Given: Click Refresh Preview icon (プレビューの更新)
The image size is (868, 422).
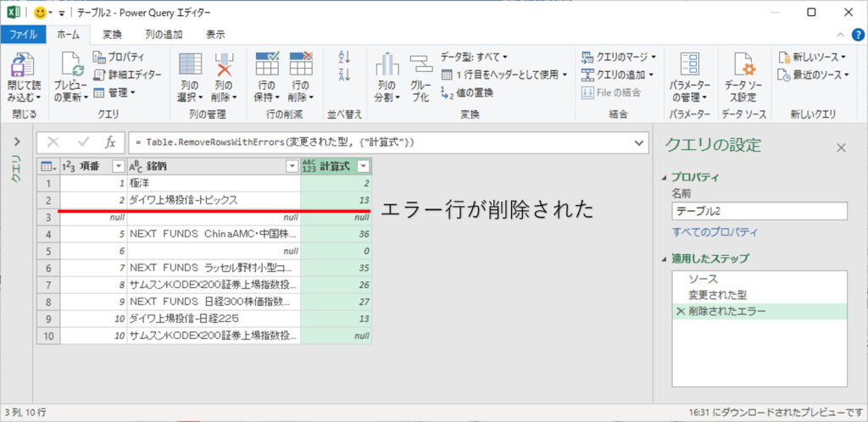Looking at the screenshot, I should coord(71,65).
